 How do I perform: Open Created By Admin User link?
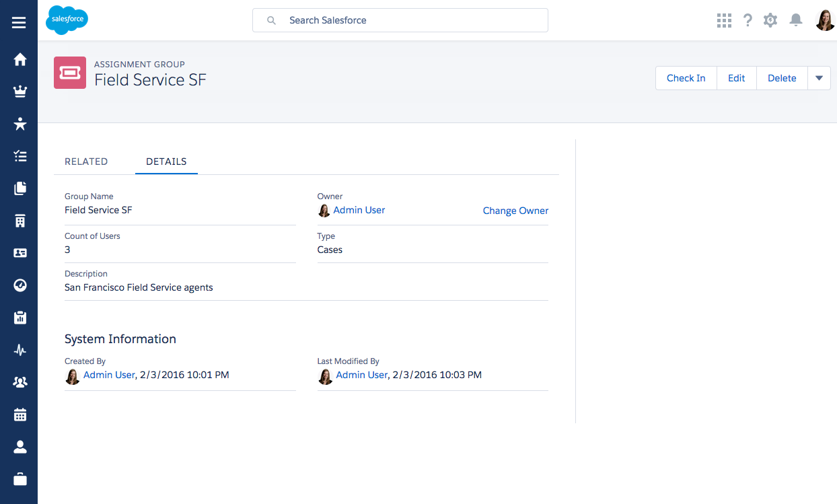point(109,375)
